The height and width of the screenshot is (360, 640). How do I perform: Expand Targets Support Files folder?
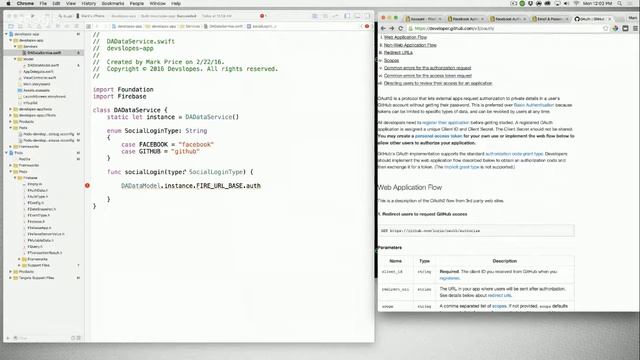(11, 278)
